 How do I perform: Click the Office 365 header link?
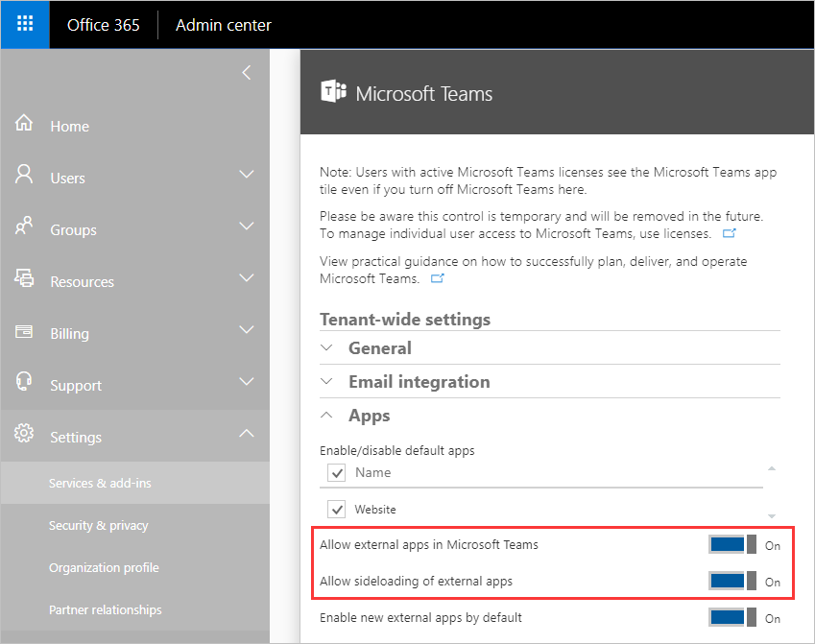(x=104, y=25)
